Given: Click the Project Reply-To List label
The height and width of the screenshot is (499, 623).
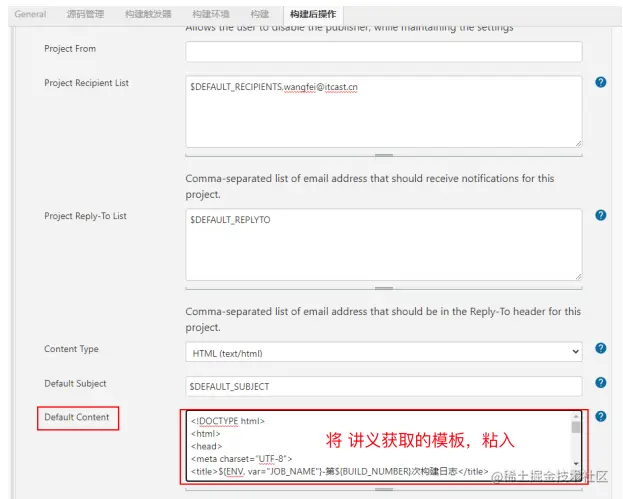Looking at the screenshot, I should pyautogui.click(x=85, y=216).
